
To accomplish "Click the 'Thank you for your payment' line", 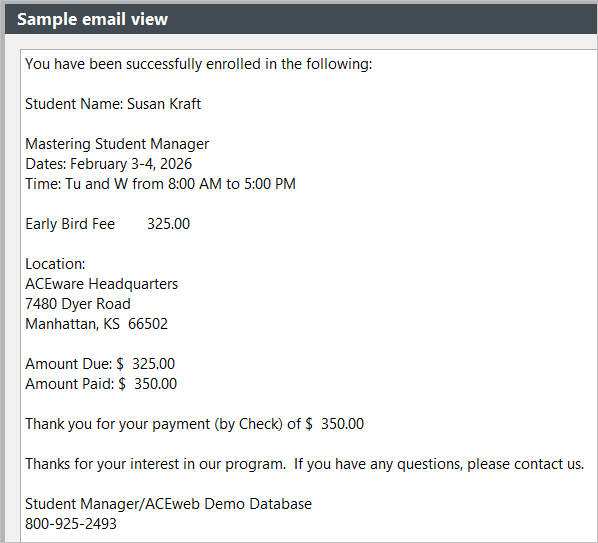I will coord(195,424).
